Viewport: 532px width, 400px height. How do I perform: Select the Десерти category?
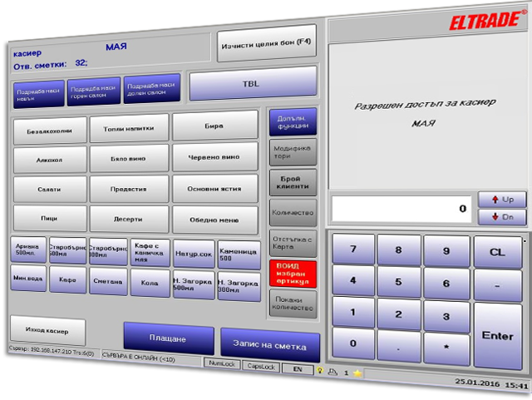[129, 219]
